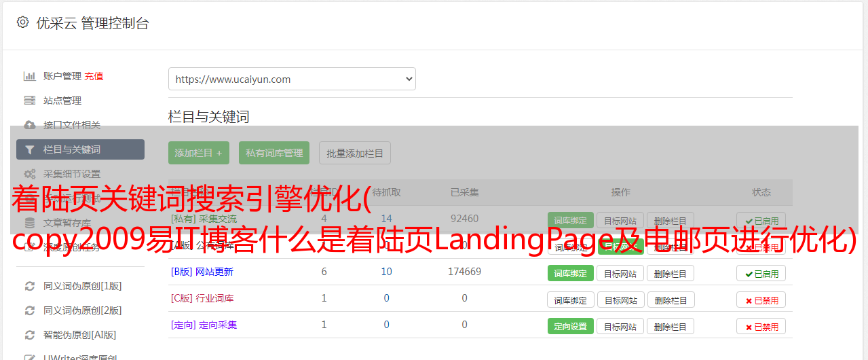Click the gear icon beside 优采云 管理控制台
Viewport: 868px width, 360px height.
point(22,22)
